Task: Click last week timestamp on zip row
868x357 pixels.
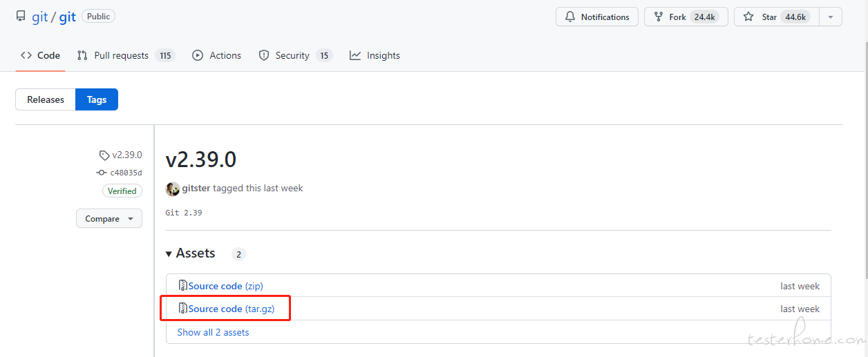Action: [800, 286]
